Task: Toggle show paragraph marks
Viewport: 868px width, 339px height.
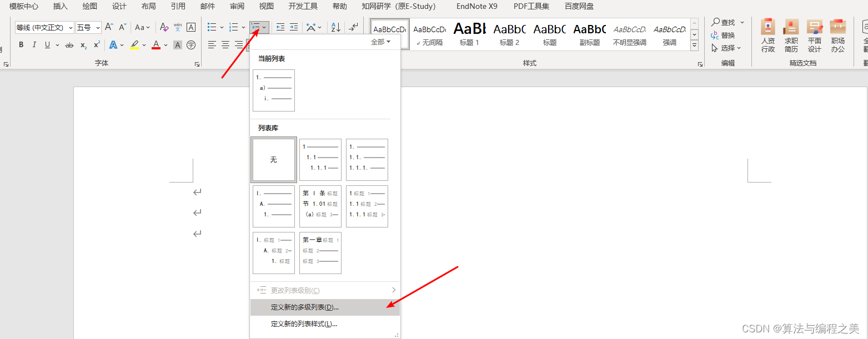Action: pyautogui.click(x=354, y=27)
